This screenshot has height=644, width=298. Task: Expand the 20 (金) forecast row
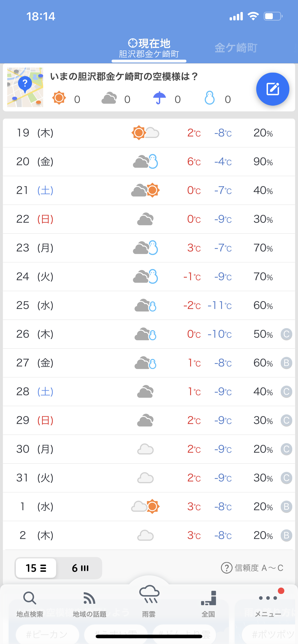pos(149,161)
